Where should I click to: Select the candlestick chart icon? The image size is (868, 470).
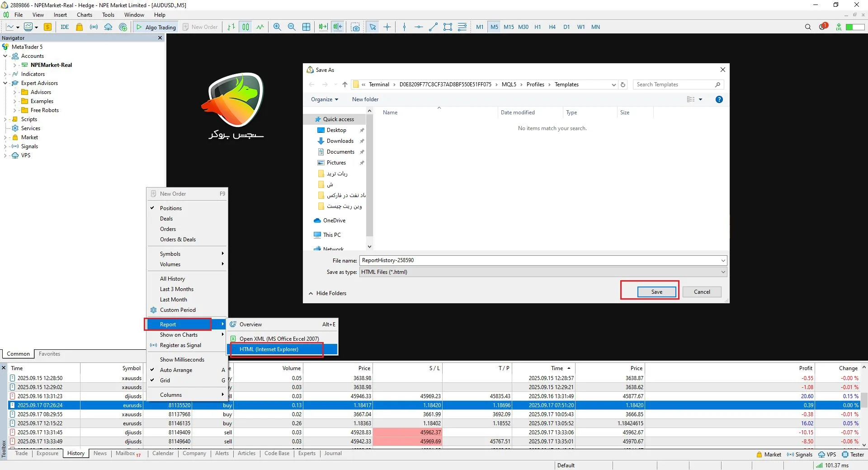(x=245, y=27)
